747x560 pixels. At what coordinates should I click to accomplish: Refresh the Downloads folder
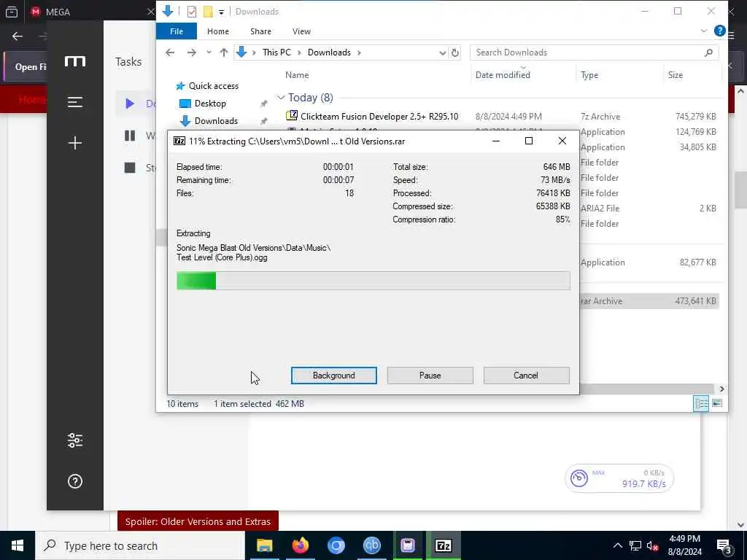click(455, 52)
